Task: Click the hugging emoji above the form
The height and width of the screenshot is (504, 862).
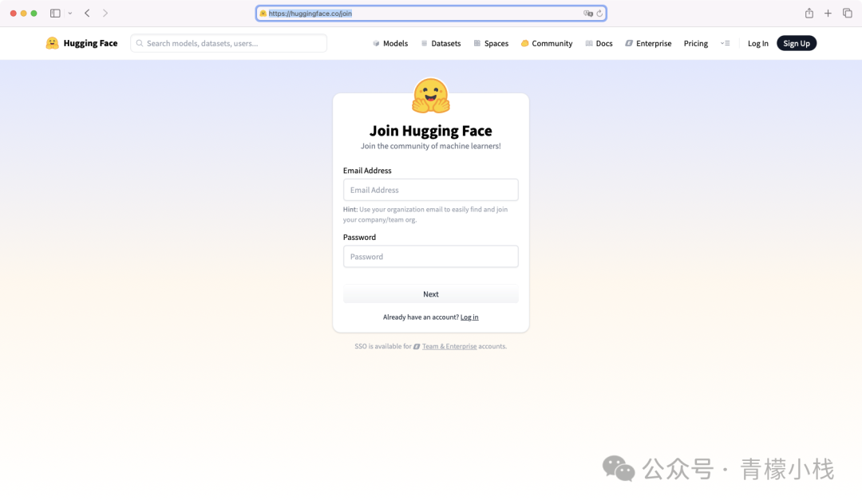Action: [431, 96]
